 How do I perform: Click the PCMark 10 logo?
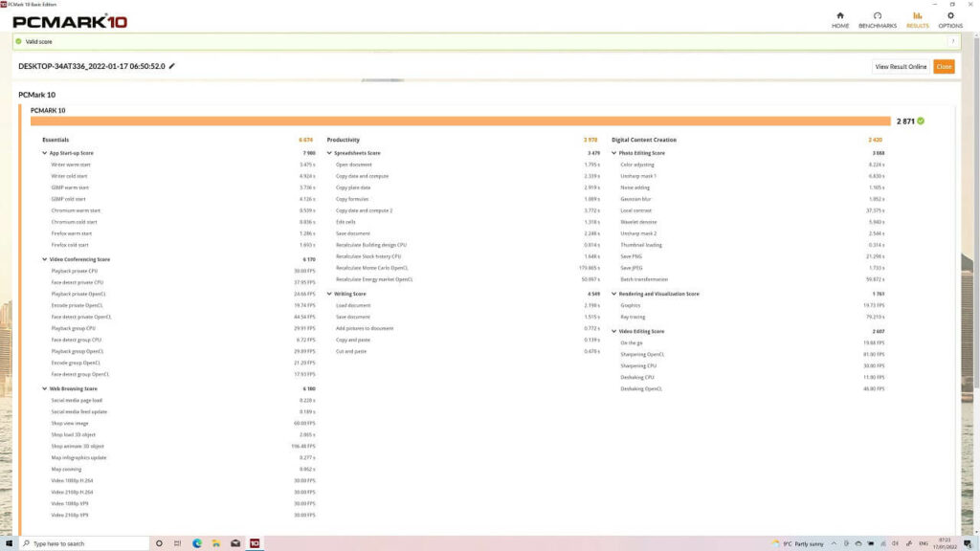point(70,22)
